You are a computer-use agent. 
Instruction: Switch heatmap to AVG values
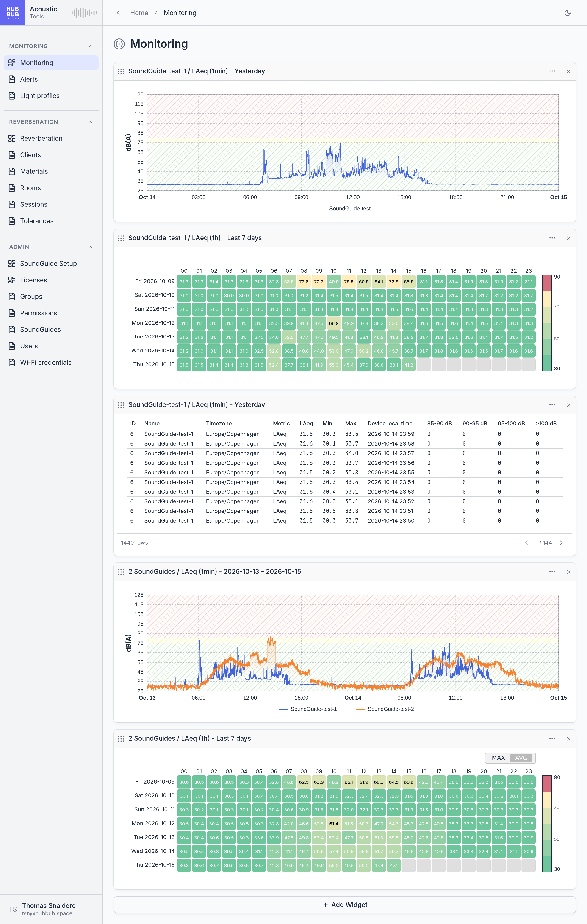(521, 758)
